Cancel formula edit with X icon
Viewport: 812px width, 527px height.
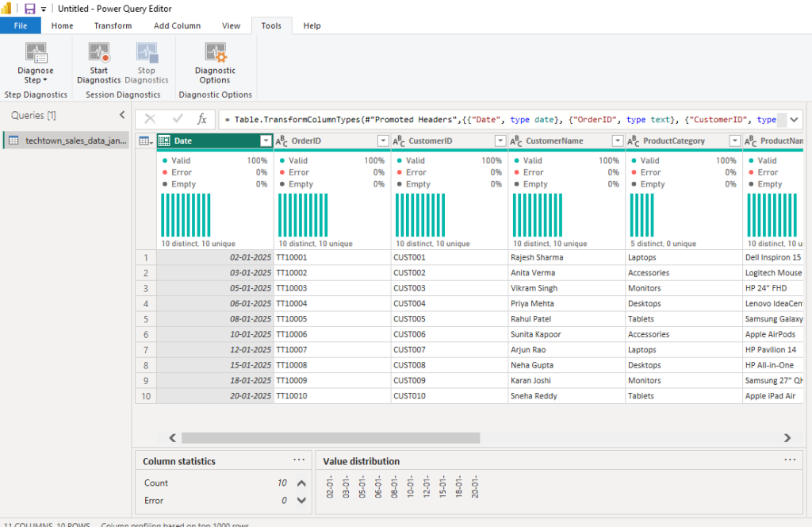(x=150, y=119)
